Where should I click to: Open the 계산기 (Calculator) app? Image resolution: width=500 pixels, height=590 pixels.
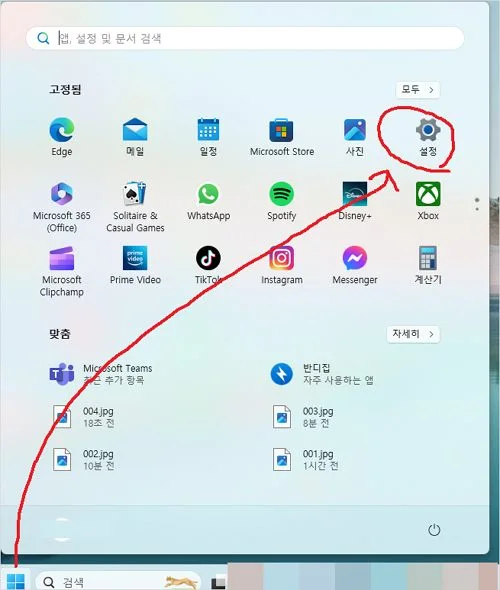428,265
